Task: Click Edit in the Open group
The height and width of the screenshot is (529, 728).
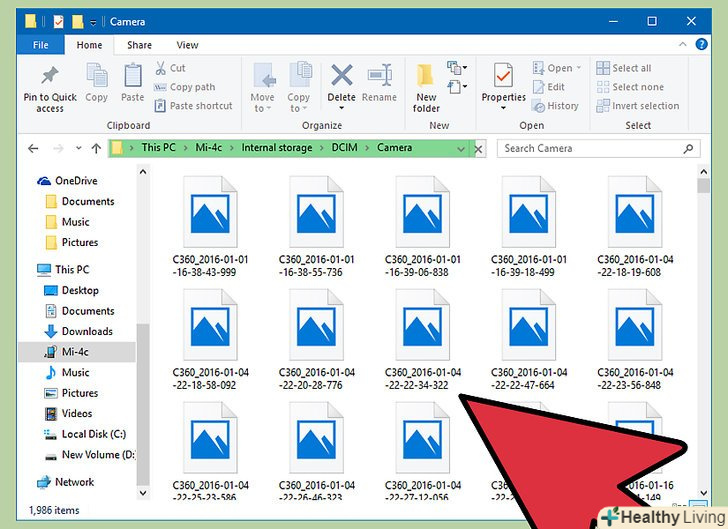Action: [548, 87]
